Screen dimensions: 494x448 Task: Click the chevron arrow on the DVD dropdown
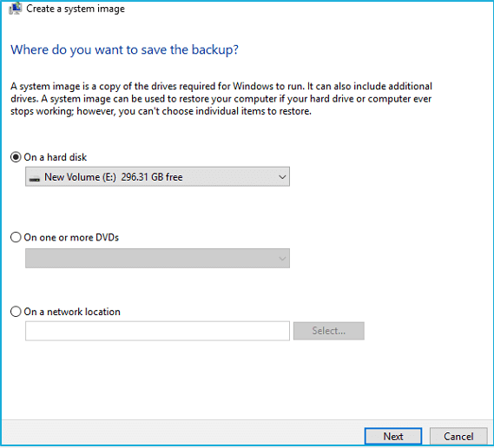click(282, 259)
